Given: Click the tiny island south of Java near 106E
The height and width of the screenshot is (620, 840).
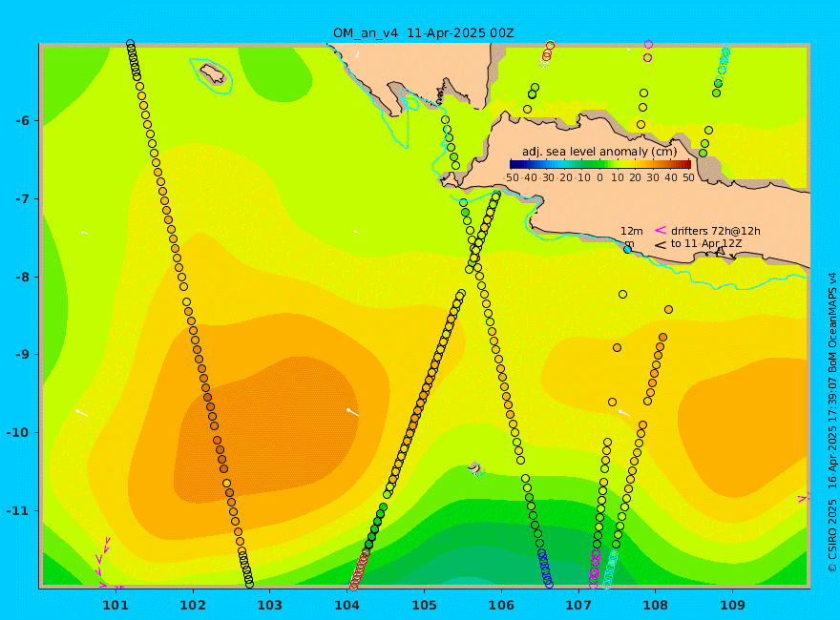Looking at the screenshot, I should coord(474,467).
